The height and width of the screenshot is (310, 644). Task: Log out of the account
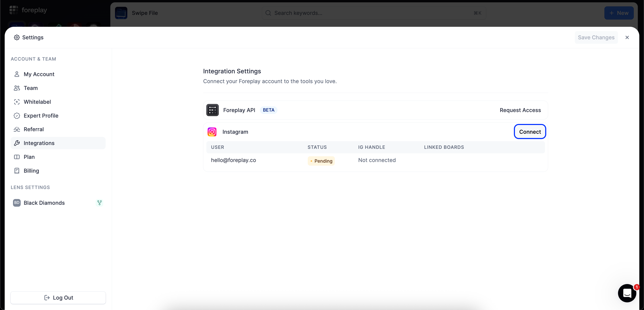point(58,297)
